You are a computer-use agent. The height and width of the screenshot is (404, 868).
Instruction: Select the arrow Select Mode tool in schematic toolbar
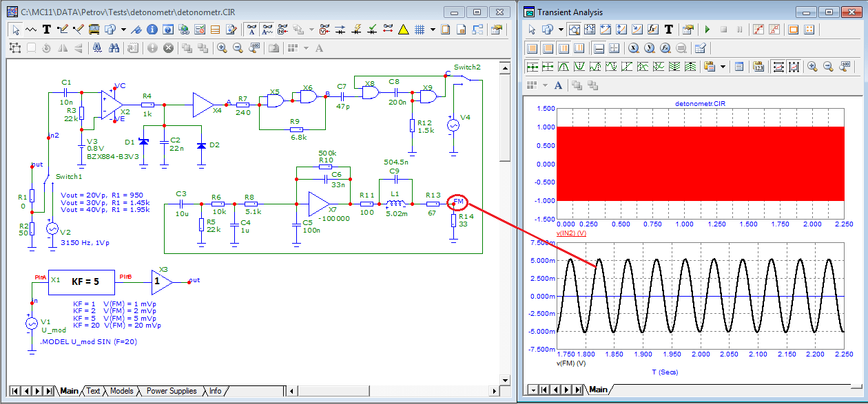[x=15, y=30]
